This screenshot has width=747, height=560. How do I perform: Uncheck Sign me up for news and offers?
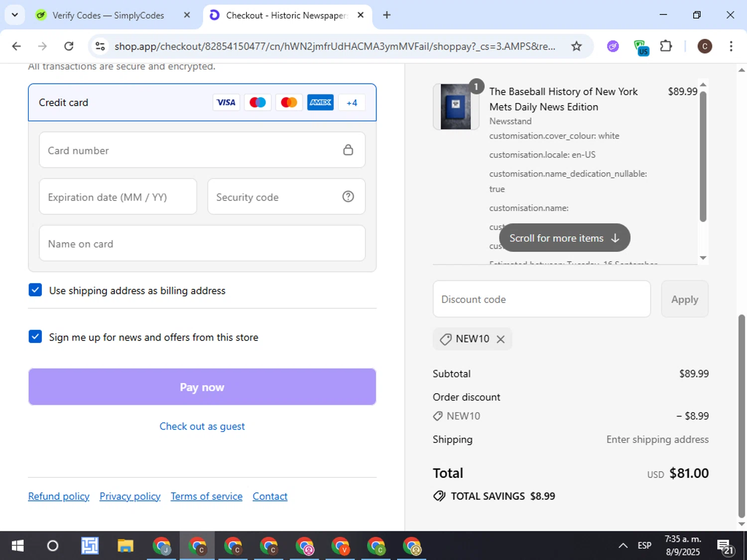pyautogui.click(x=35, y=336)
